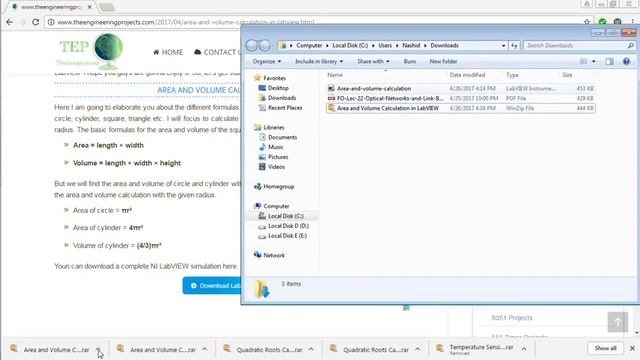
Task: Click the Explorer back navigation button
Action: 251,45
